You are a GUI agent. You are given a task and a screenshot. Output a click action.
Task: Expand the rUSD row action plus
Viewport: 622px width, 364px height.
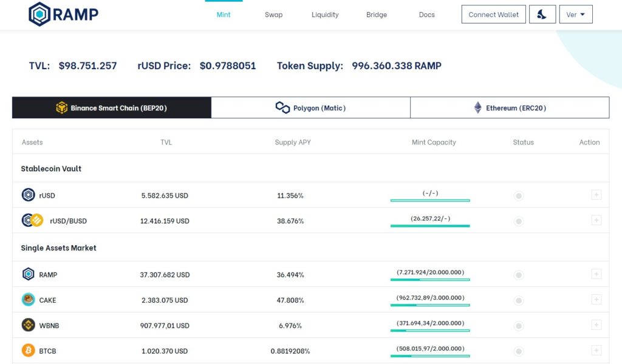[596, 195]
